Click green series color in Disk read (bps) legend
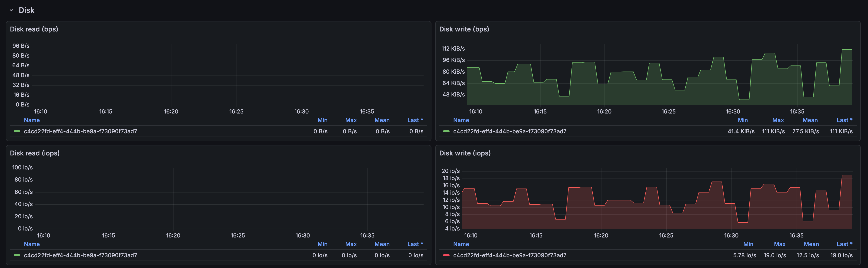868x268 pixels. click(x=17, y=131)
